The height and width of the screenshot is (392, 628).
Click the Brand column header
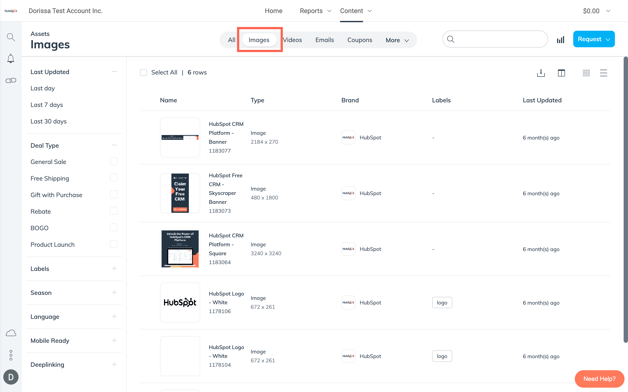pos(350,100)
